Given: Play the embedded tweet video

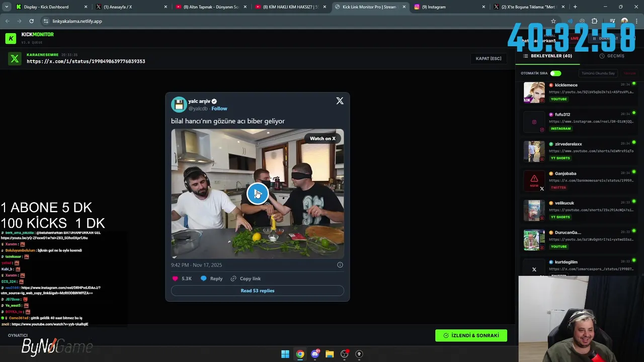Looking at the screenshot, I should pyautogui.click(x=257, y=194).
